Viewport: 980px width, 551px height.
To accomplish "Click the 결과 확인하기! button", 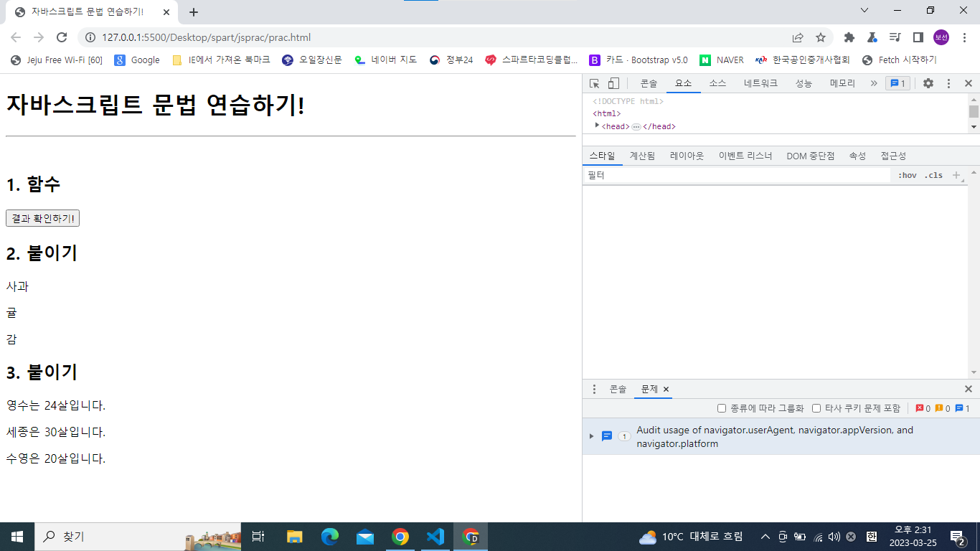I will pos(42,218).
